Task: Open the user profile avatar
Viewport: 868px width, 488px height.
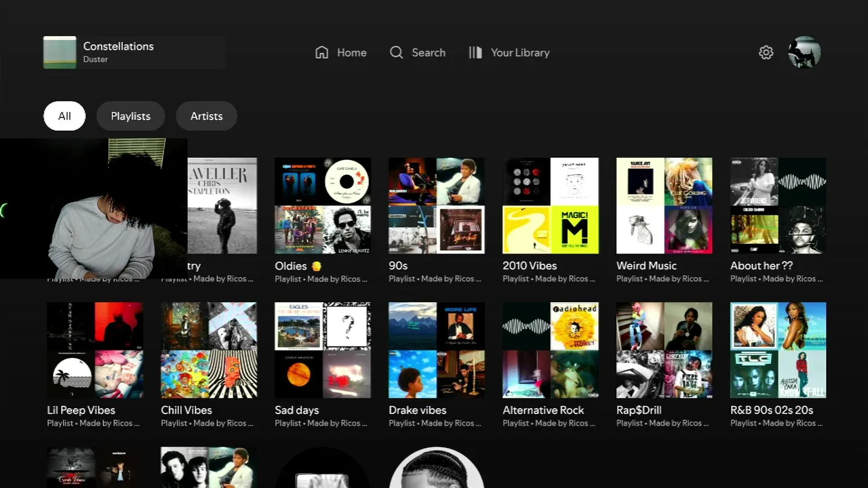Action: click(804, 52)
